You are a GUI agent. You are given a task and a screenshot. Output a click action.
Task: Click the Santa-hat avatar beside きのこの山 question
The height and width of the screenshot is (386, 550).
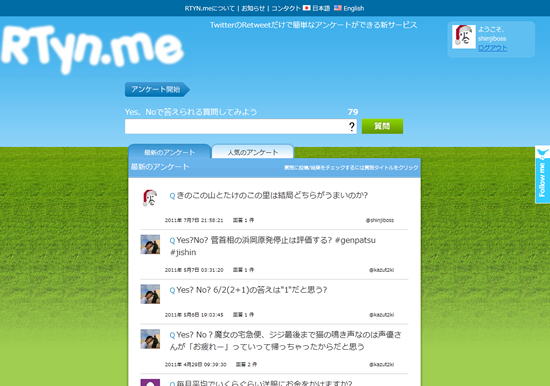coord(150,198)
